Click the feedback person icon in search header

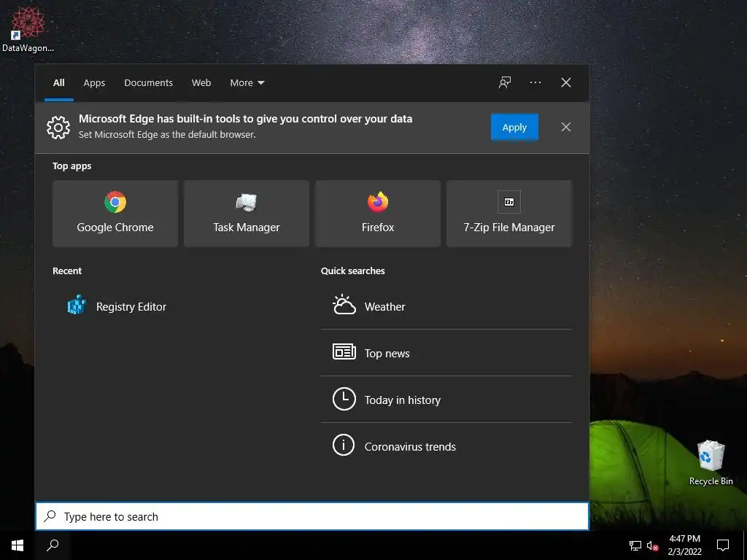pyautogui.click(x=505, y=82)
